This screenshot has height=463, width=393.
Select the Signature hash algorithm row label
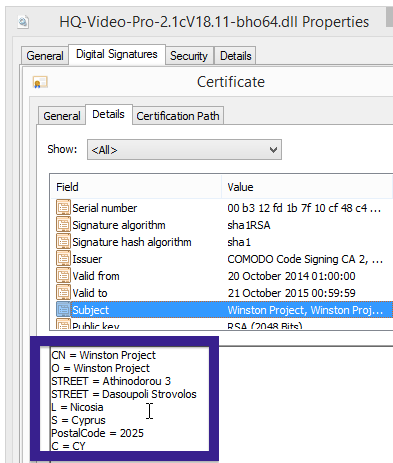pos(132,242)
